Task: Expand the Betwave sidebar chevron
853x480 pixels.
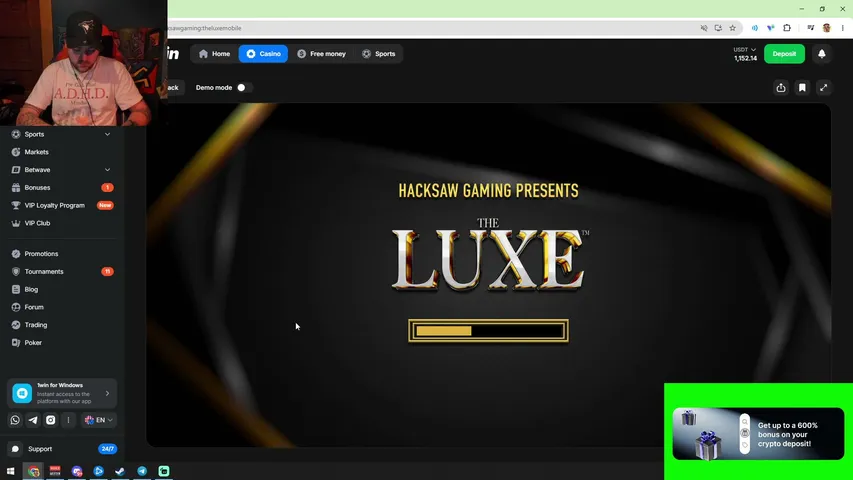Action: tap(107, 170)
